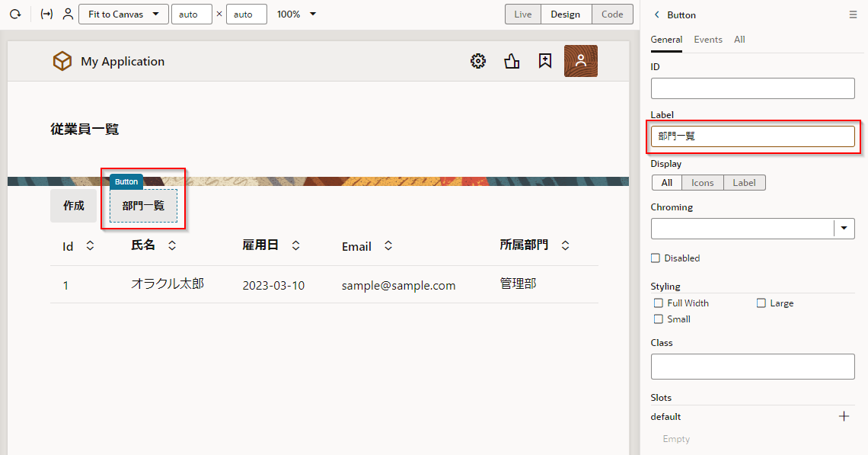Open the settings gear icon in app header
The height and width of the screenshot is (455, 868).
click(478, 62)
